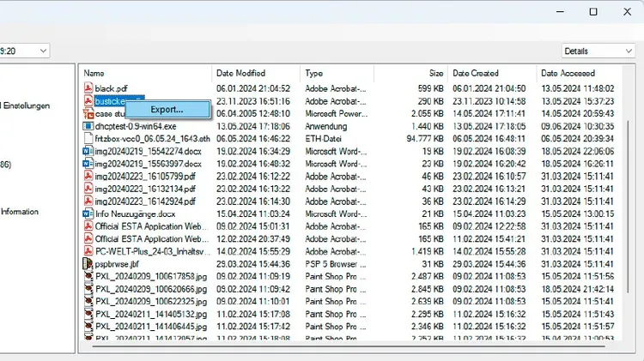This screenshot has width=644, height=361.
Task: Select the file Info Neuzugänge.docx
Action: pos(135,214)
